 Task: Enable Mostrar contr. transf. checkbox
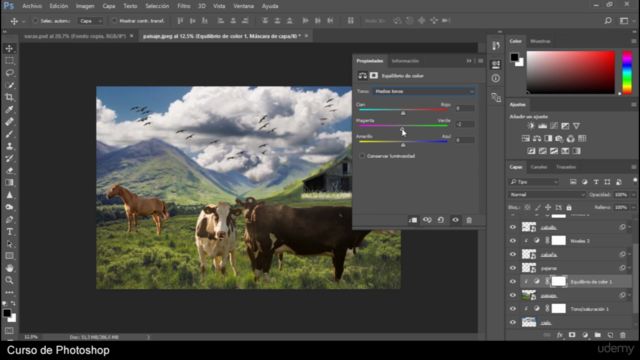114,21
